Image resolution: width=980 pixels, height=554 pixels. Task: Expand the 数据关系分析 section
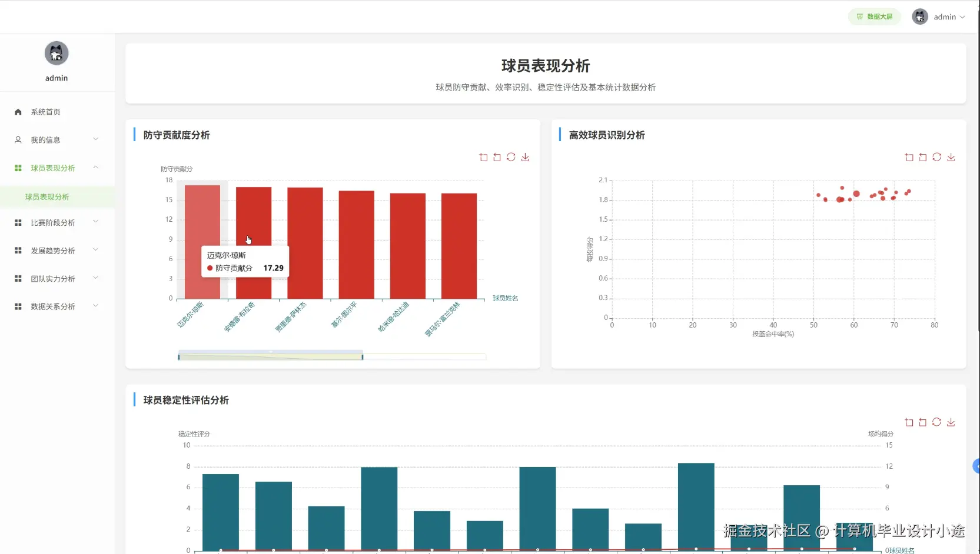click(x=53, y=306)
